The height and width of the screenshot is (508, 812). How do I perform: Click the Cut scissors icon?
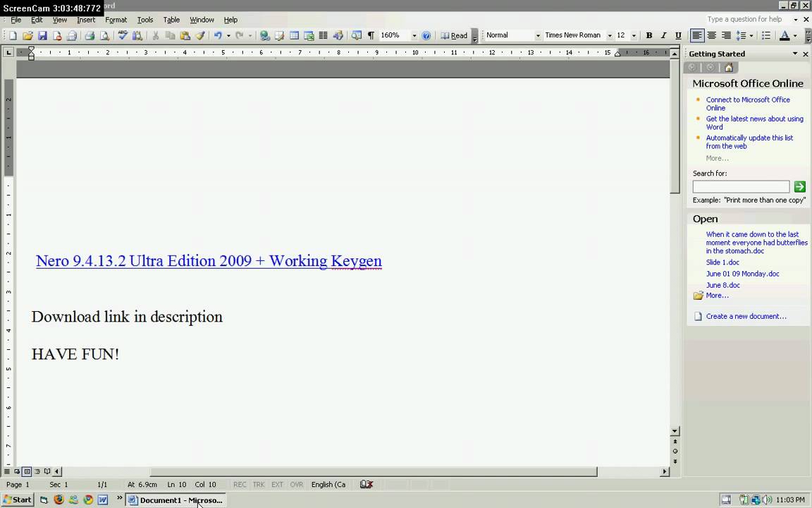(x=155, y=36)
